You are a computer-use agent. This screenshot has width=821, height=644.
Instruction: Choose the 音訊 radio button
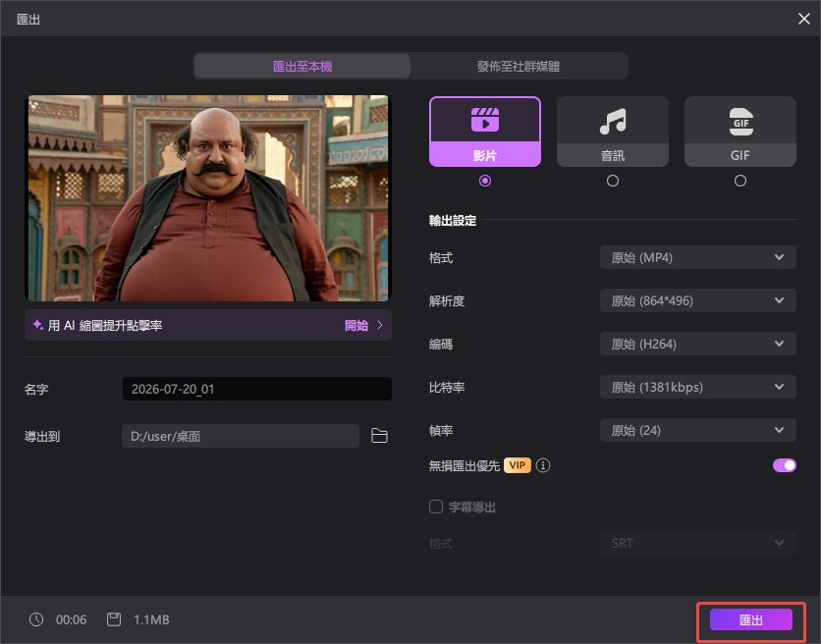click(x=613, y=181)
